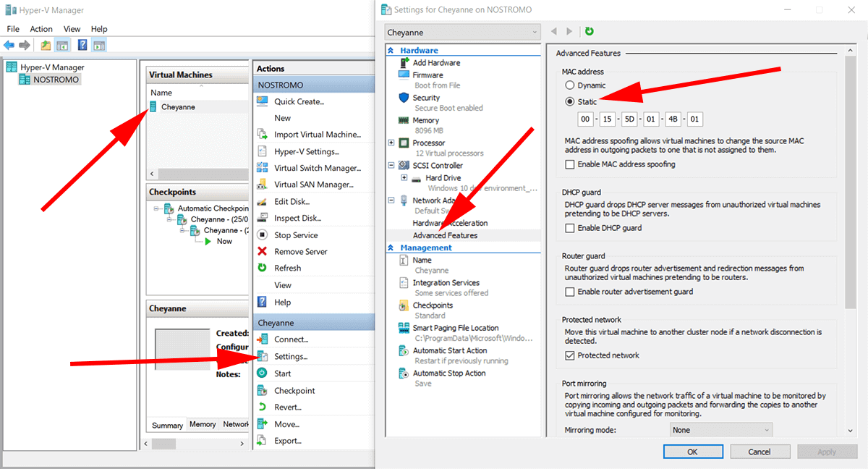Image resolution: width=868 pixels, height=469 pixels.
Task: Click the Settings icon under Cheyanne actions
Action: (262, 357)
